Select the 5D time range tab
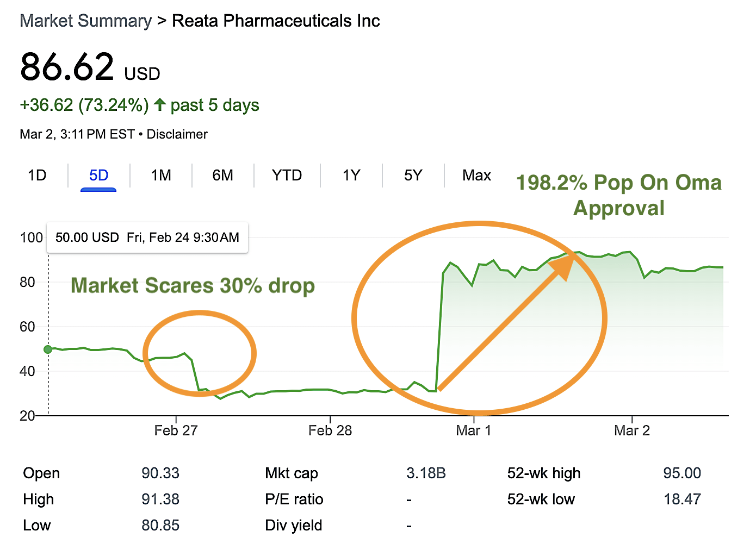 [x=98, y=176]
